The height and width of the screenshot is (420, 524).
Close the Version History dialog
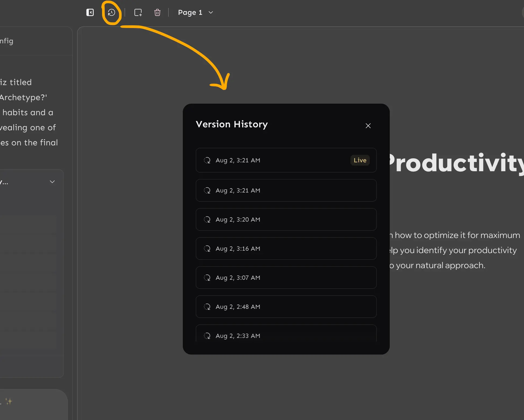[x=368, y=126]
